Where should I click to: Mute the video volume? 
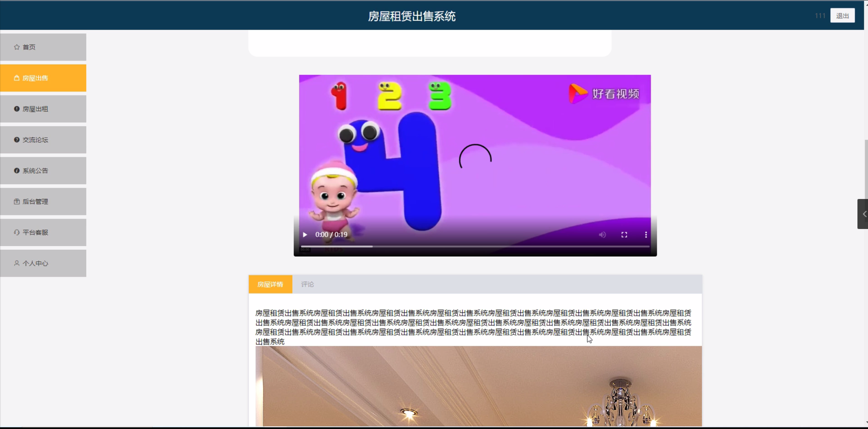602,235
